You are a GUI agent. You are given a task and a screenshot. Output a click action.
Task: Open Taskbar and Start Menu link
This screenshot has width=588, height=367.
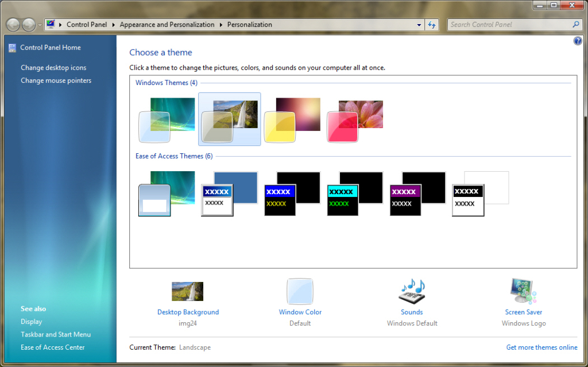pyautogui.click(x=56, y=335)
